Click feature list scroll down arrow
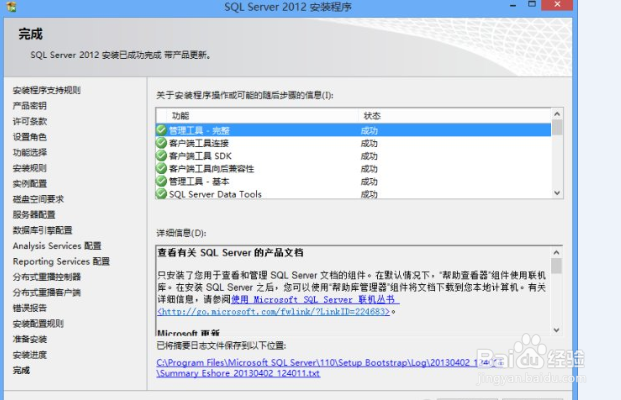 coord(557,193)
